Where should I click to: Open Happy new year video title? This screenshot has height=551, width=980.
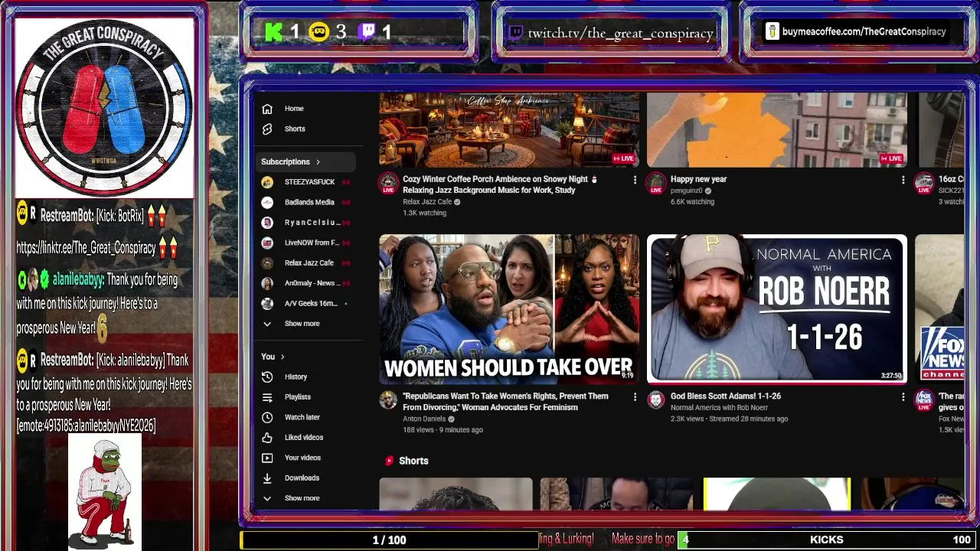[698, 179]
